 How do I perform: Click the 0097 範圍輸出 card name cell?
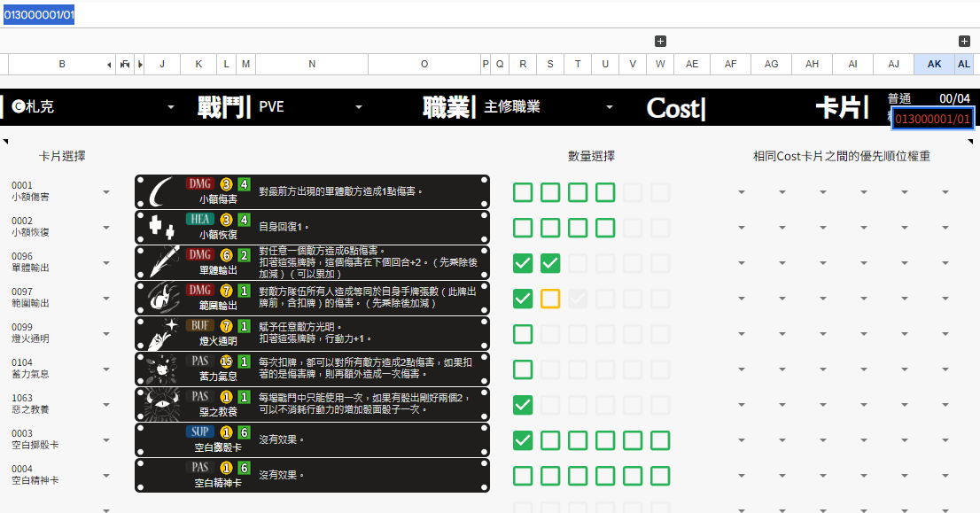(x=30, y=298)
